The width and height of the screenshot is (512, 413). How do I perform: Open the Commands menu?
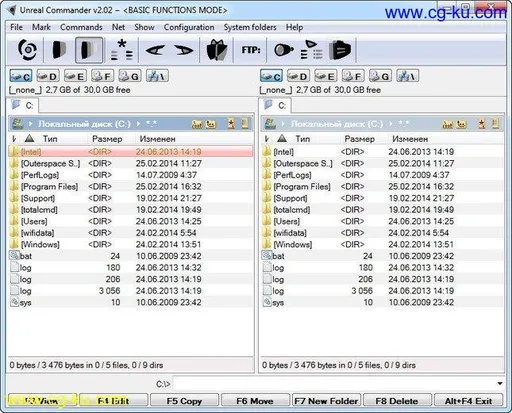click(x=81, y=27)
